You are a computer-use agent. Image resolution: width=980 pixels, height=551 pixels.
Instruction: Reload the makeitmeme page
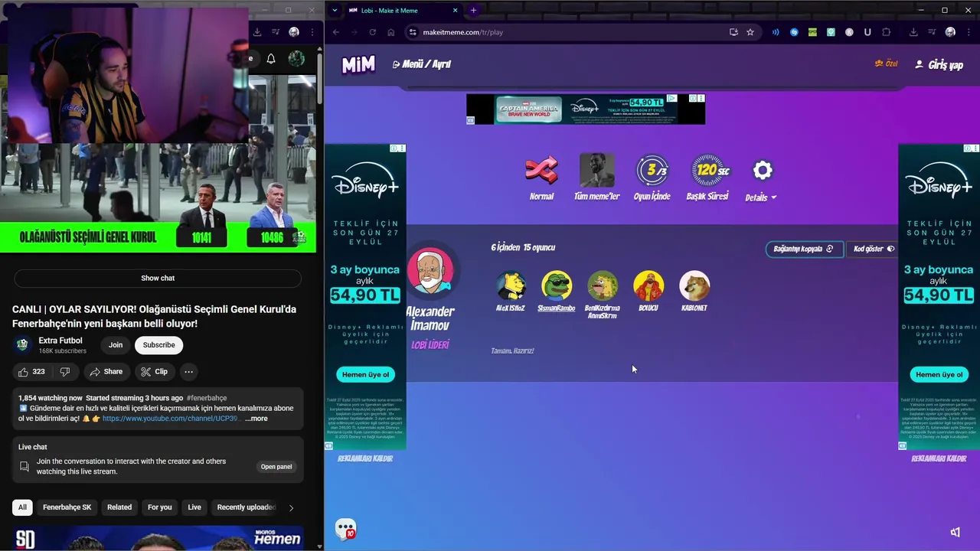(372, 32)
